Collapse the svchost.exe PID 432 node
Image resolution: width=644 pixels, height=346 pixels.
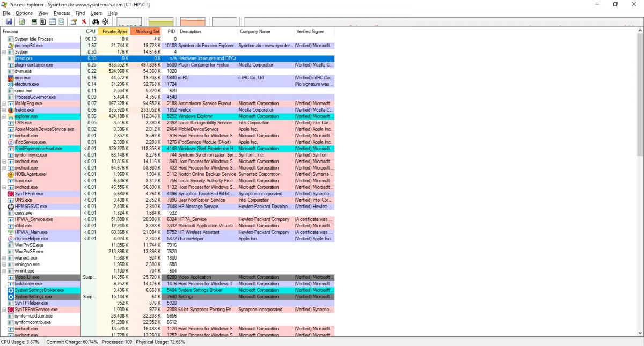pos(4,168)
